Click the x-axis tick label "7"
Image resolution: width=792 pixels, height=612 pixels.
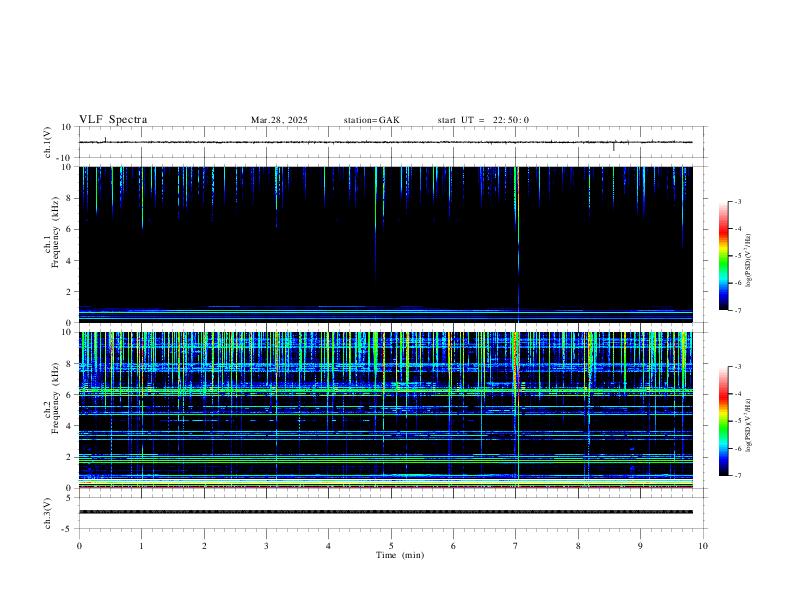[516, 546]
